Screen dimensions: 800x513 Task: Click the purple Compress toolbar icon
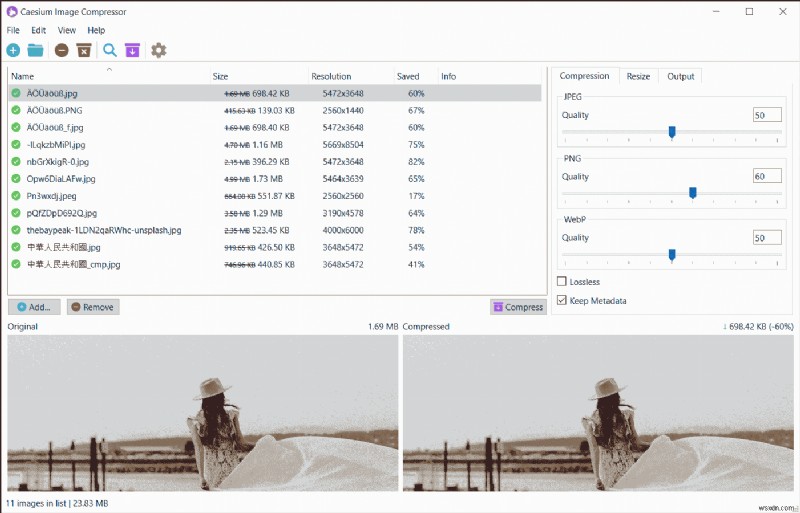(x=132, y=50)
